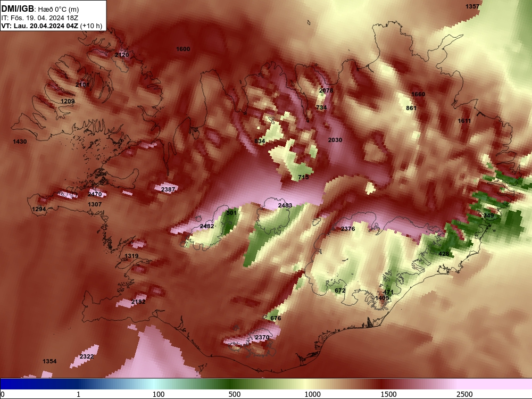Click the 501 label on the glacier

(x=231, y=213)
